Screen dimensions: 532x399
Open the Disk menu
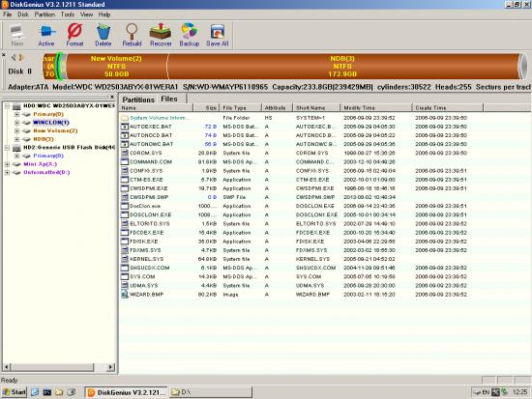pyautogui.click(x=23, y=14)
